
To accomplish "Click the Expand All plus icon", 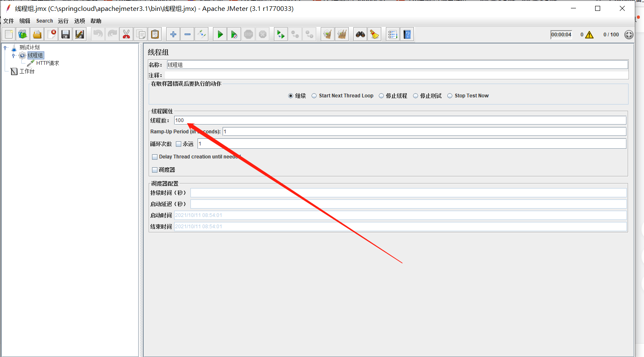I will pyautogui.click(x=173, y=34).
